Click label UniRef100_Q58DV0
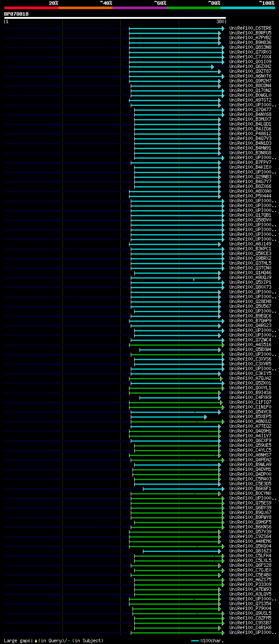This screenshot has width=279, height=644. (250, 220)
